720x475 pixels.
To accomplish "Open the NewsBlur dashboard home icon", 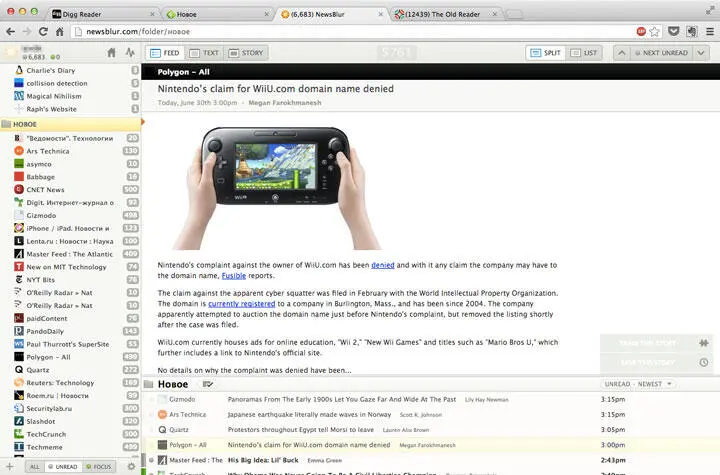I will (x=112, y=53).
